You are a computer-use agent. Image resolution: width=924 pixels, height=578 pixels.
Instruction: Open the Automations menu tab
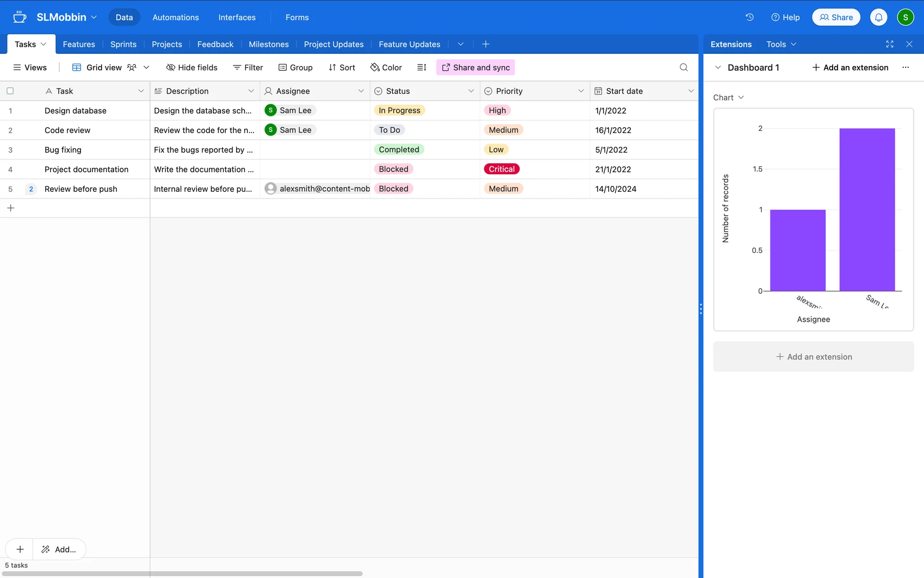175,17
